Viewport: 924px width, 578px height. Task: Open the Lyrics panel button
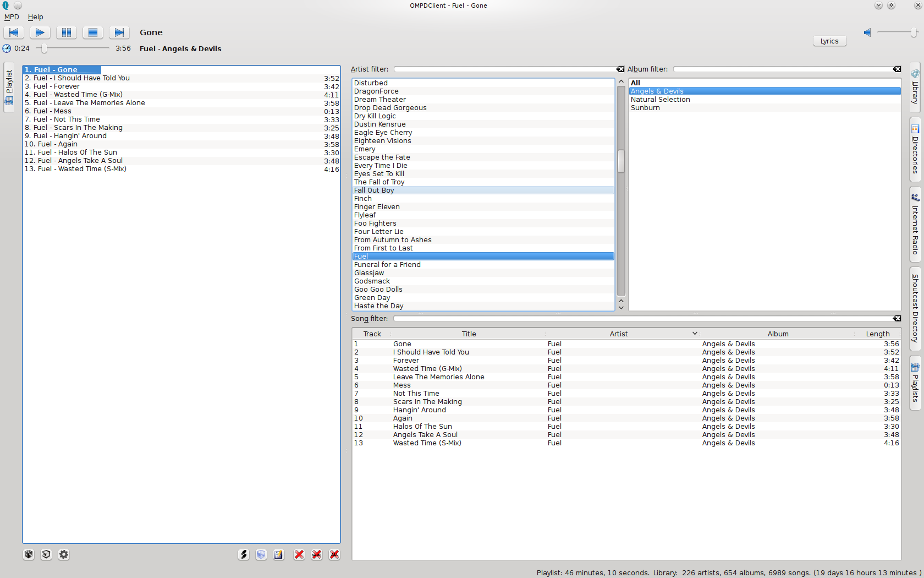pyautogui.click(x=829, y=41)
